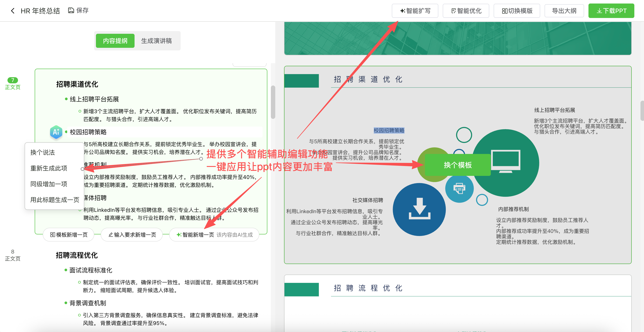Click 输入要求新增一页 button
The height and width of the screenshot is (332, 644).
(x=131, y=235)
